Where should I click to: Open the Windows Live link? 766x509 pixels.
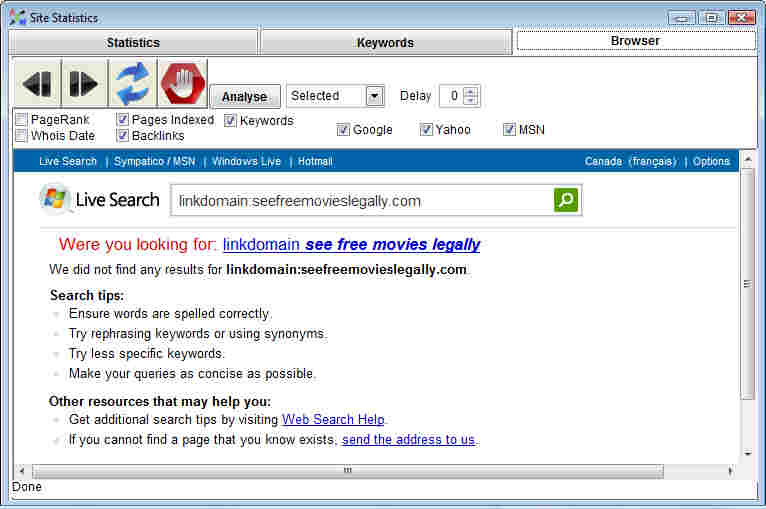[246, 162]
